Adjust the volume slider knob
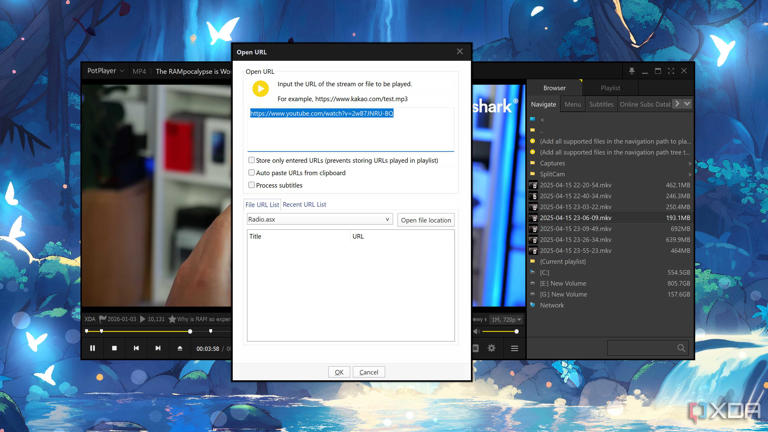 pos(516,332)
